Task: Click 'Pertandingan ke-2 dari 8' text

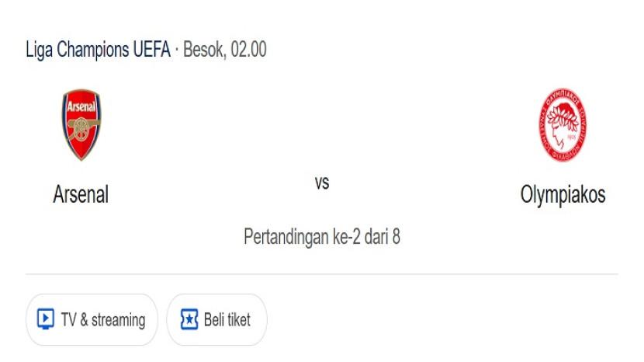Action: [x=322, y=236]
